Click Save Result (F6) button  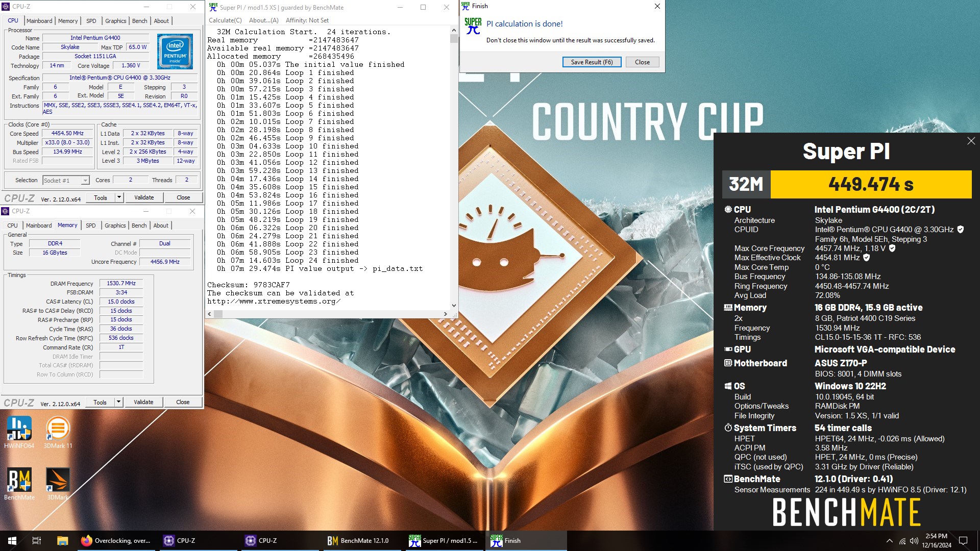[x=592, y=62]
